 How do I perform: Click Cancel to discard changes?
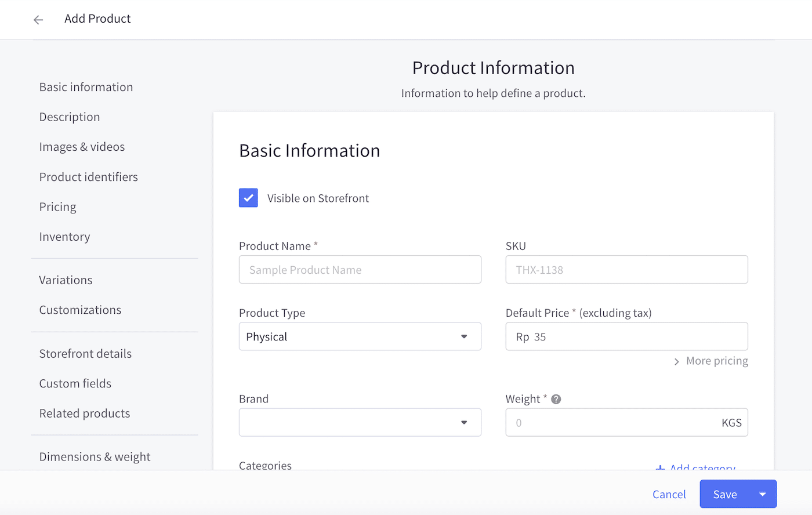669,494
